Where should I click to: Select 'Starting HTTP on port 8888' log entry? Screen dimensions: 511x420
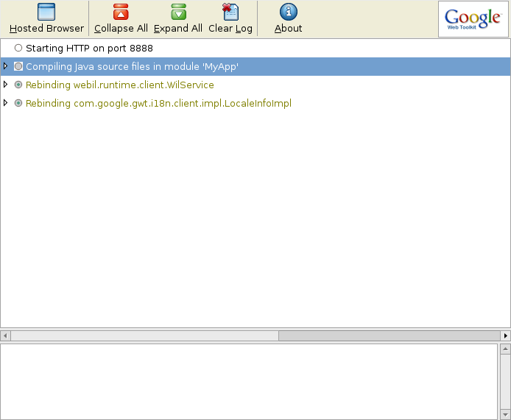[89, 48]
